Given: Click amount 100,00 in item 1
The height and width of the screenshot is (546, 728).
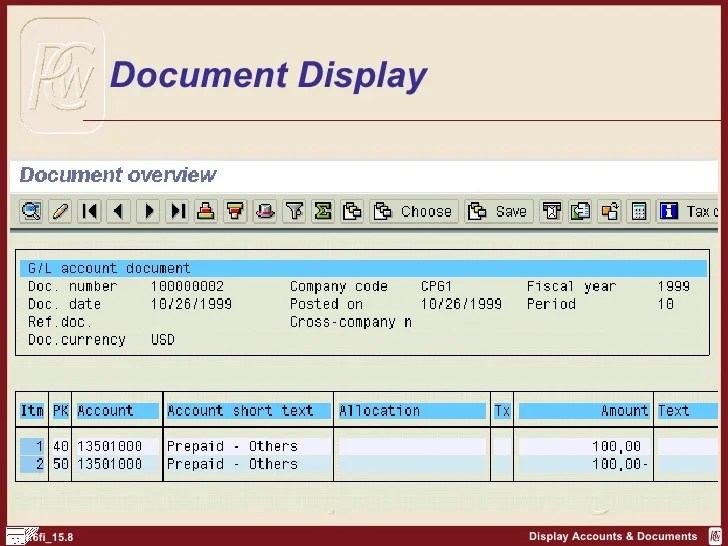Looking at the screenshot, I should click(x=617, y=447).
